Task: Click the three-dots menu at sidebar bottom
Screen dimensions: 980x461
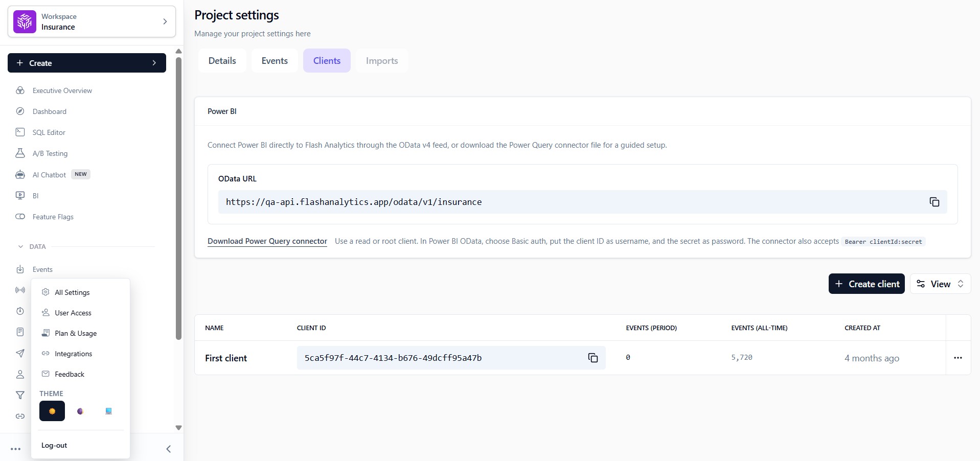Action: click(x=16, y=449)
